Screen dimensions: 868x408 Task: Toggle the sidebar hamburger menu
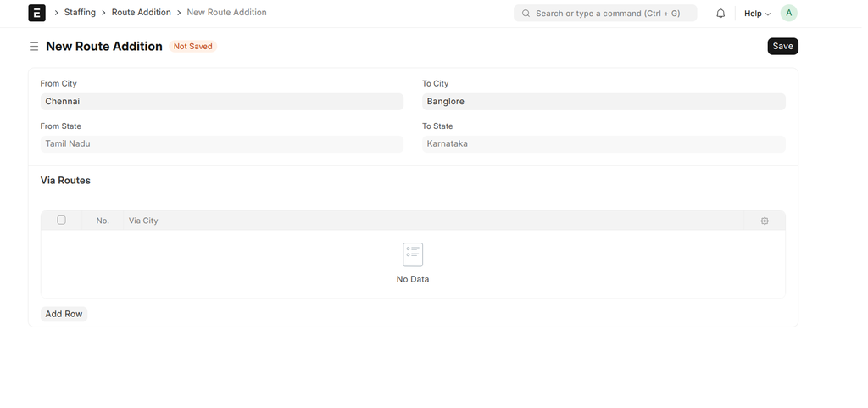pos(34,47)
